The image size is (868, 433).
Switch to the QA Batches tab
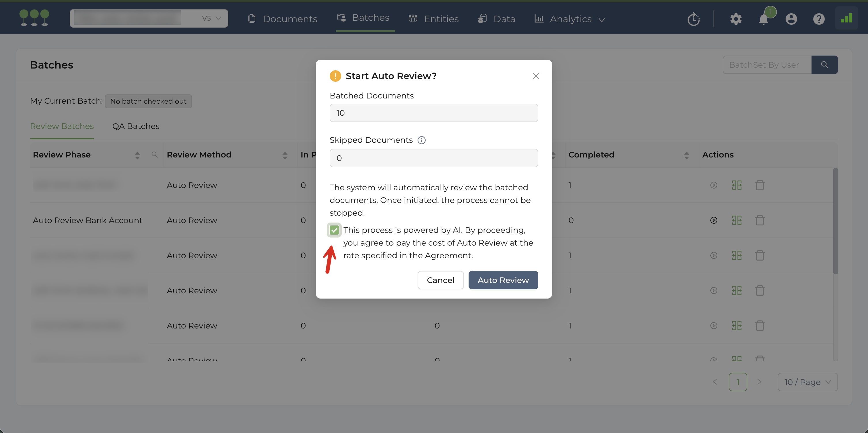[136, 126]
